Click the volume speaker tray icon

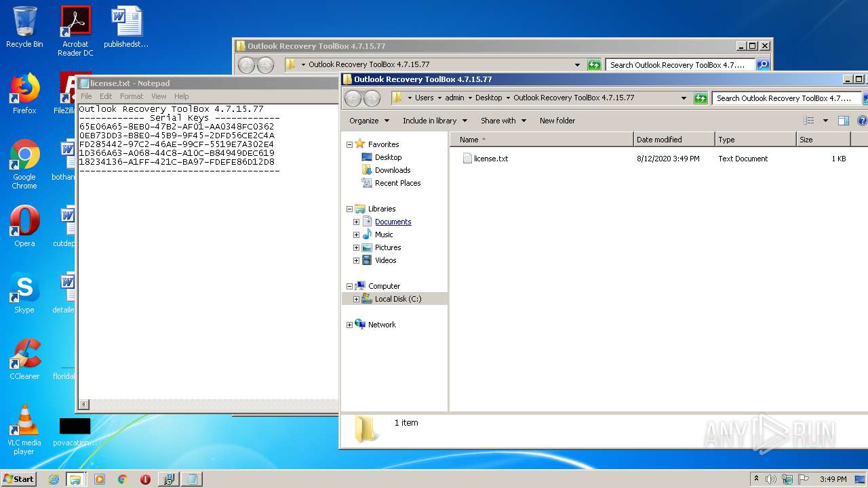(771, 479)
